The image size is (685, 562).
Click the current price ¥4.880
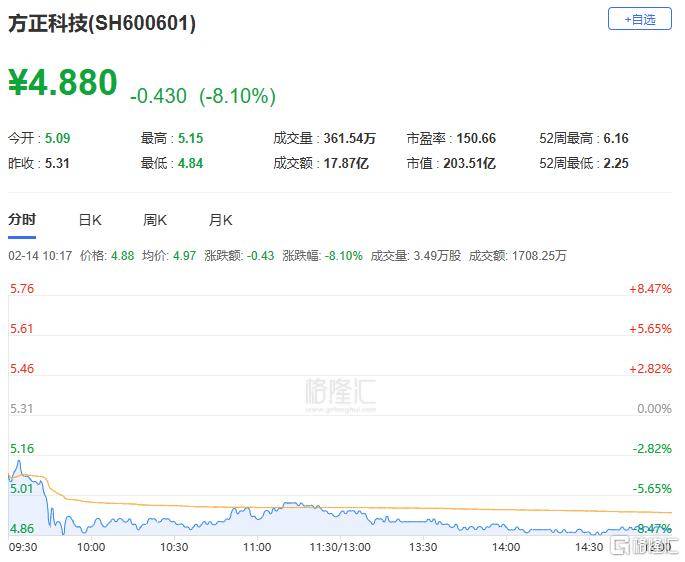pyautogui.click(x=63, y=82)
